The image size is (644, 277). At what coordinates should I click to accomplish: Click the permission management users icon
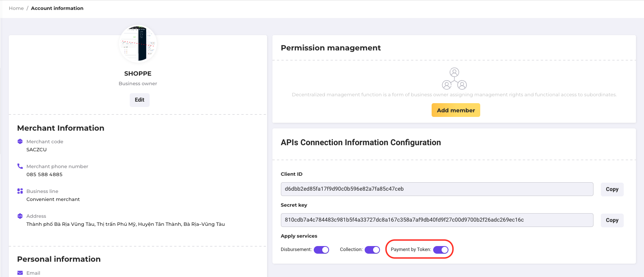click(x=454, y=78)
